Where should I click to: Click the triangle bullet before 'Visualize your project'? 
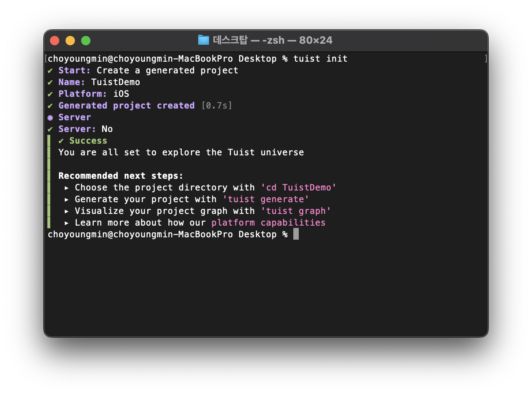click(x=67, y=211)
